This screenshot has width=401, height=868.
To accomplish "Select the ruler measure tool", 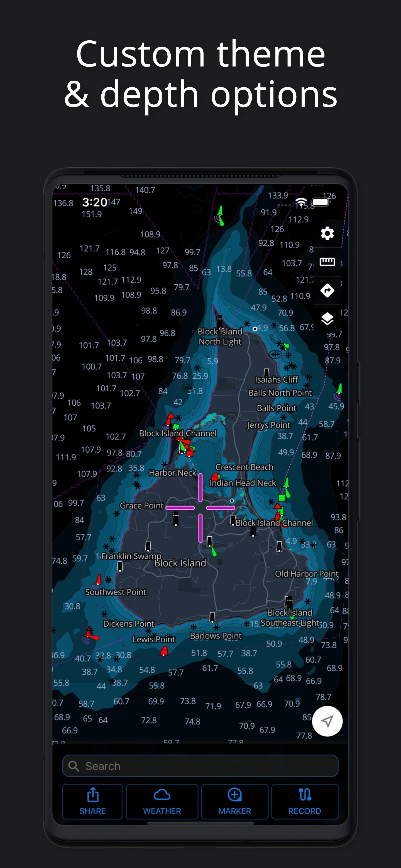I will (x=327, y=262).
